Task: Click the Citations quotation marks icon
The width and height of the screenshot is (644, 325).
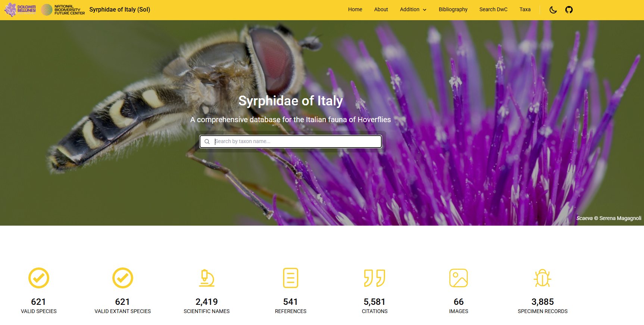Action: (x=375, y=278)
